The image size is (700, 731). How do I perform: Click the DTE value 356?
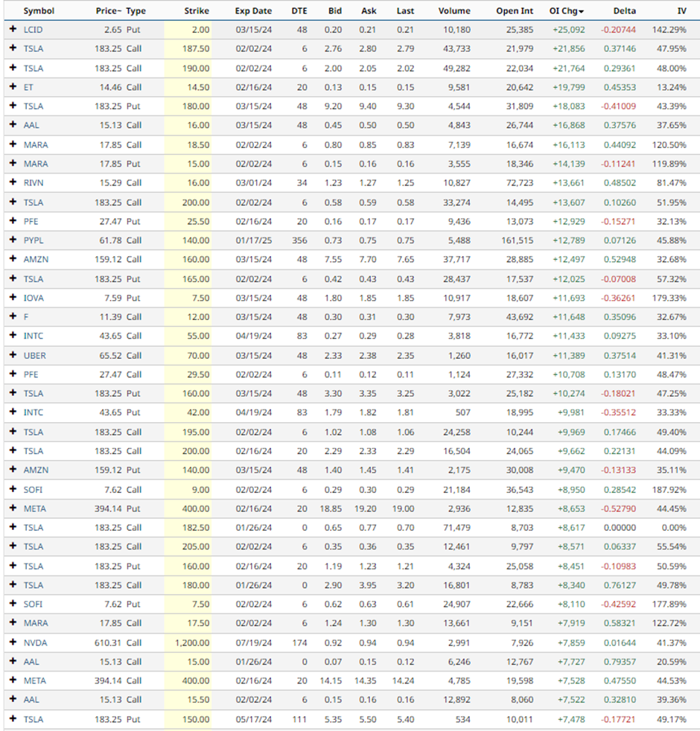pyautogui.click(x=299, y=240)
